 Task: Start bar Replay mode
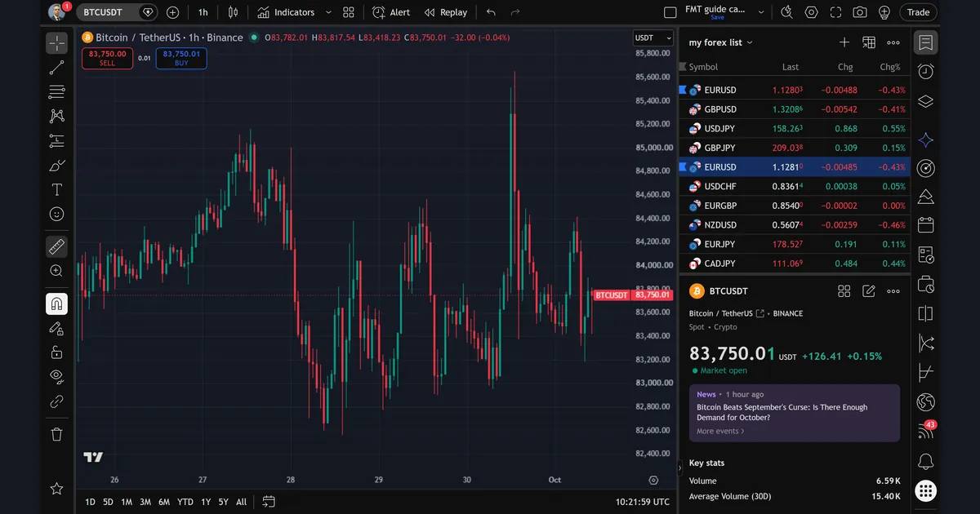446,12
